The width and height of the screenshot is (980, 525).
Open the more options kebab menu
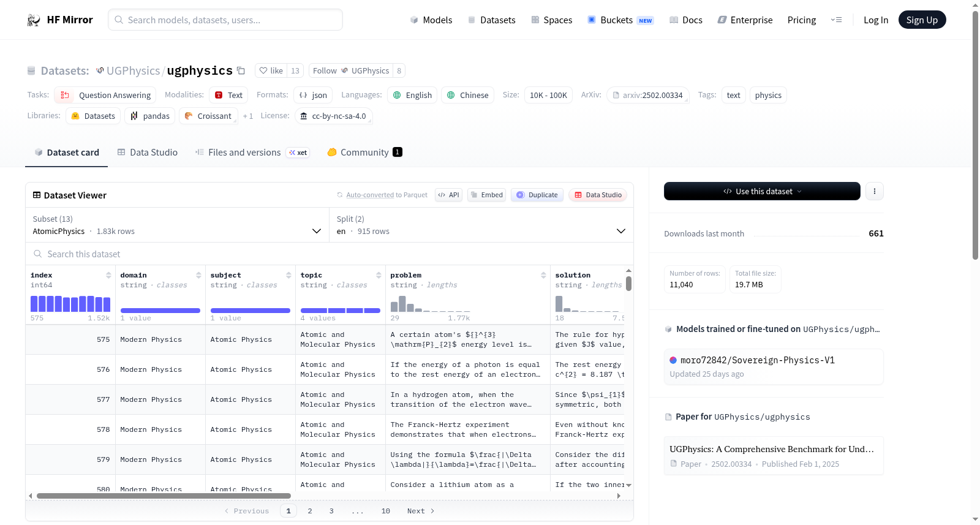(875, 191)
